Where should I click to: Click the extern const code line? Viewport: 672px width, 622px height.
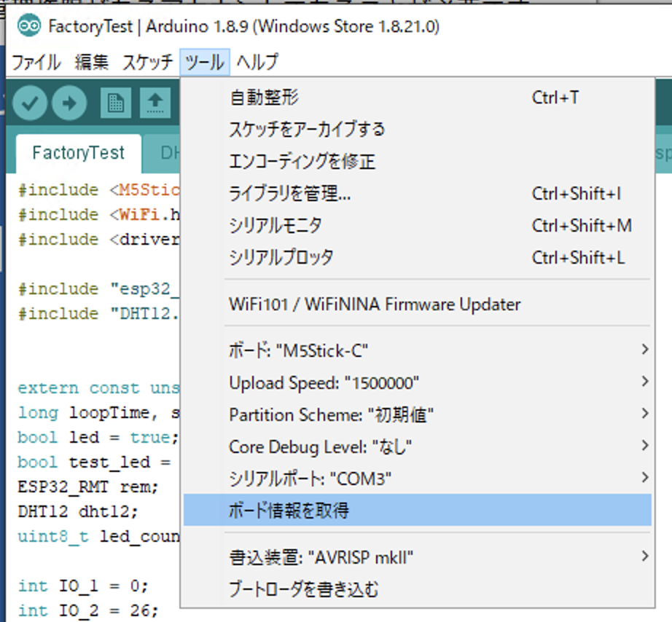coord(98,388)
